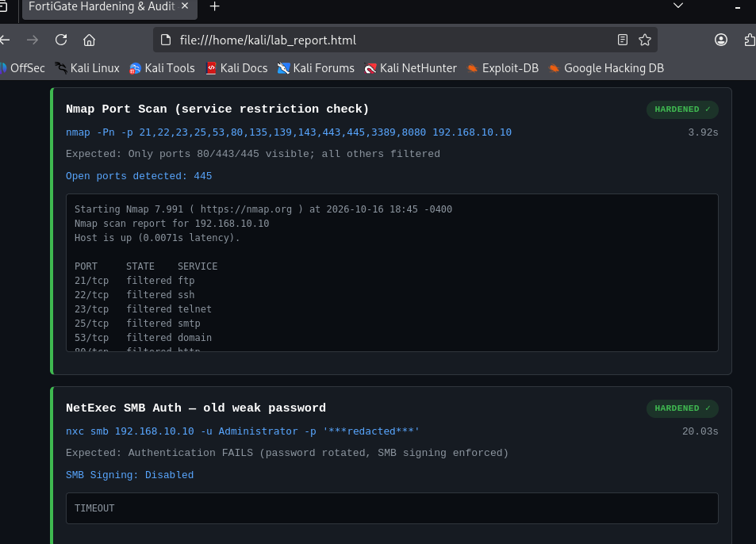Click the file page icon in the URL bar
This screenshot has height=544, width=756.
tap(165, 40)
